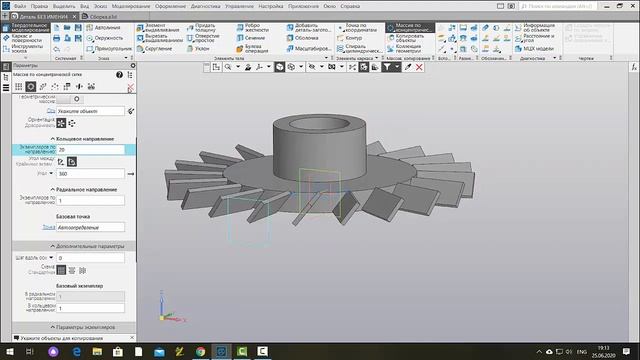Open МЦХ модели mass properties

pyautogui.click(x=534, y=49)
